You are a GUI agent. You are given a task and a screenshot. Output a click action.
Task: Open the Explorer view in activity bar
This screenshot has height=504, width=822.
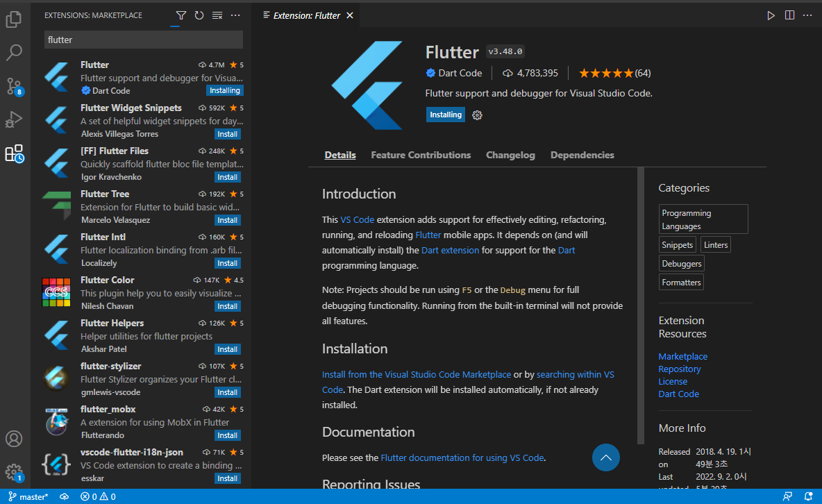[14, 19]
